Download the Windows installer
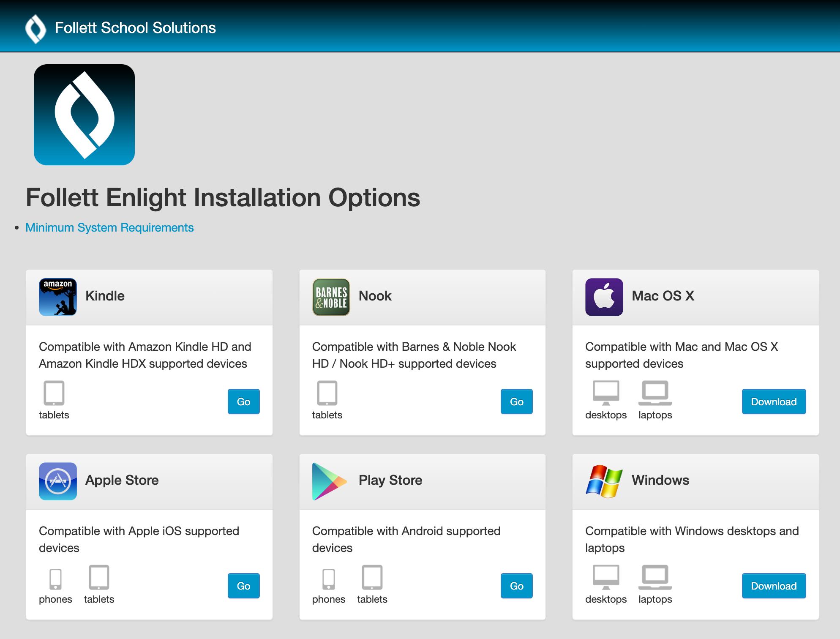This screenshot has width=840, height=639. (x=773, y=586)
